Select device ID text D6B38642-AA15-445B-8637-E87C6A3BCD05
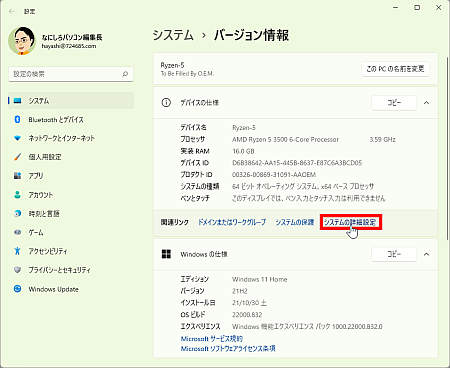The height and width of the screenshot is (368, 450). coord(297,163)
